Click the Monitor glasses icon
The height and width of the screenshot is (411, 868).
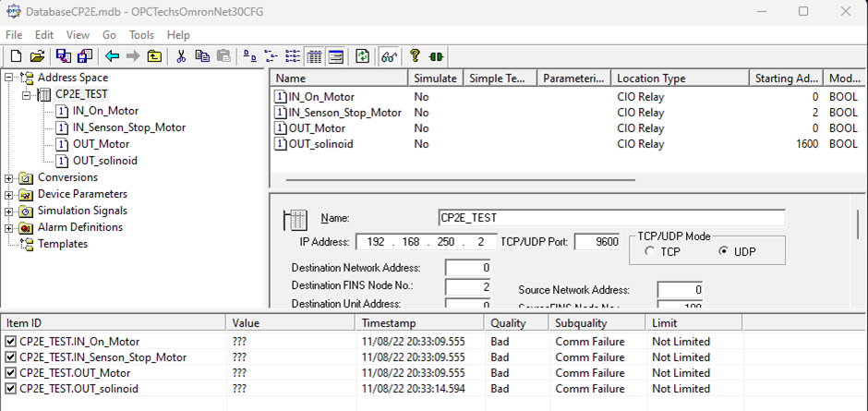tap(388, 56)
